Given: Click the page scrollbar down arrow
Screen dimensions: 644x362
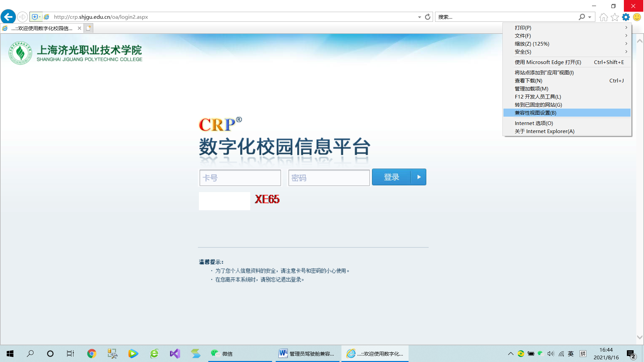Looking at the screenshot, I should click(x=640, y=337).
